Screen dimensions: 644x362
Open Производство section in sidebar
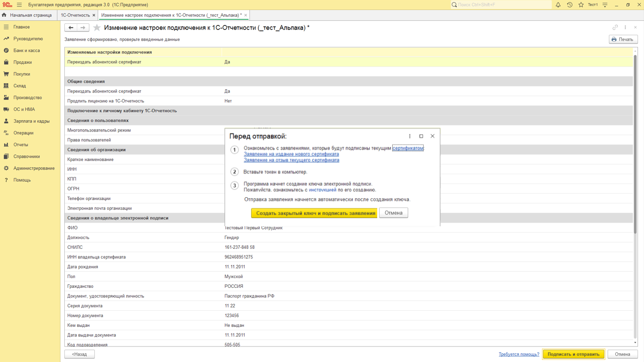(28, 98)
